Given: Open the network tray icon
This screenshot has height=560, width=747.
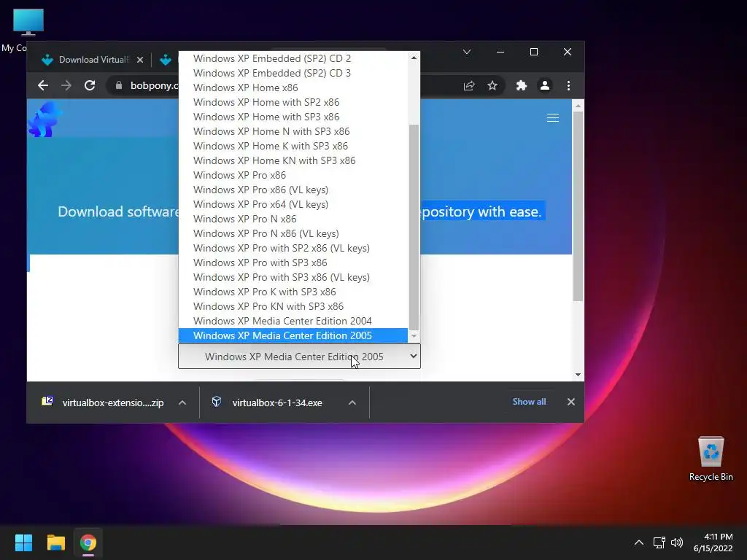Looking at the screenshot, I should (x=659, y=542).
